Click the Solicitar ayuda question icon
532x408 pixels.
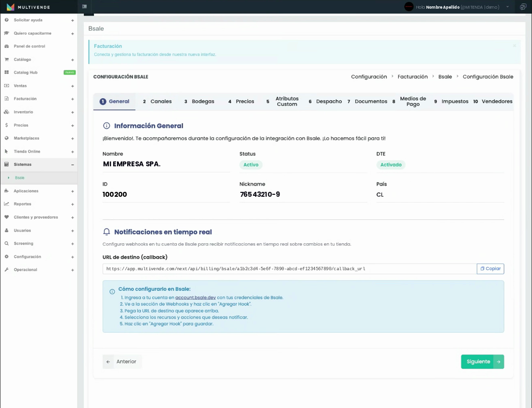click(x=6, y=20)
